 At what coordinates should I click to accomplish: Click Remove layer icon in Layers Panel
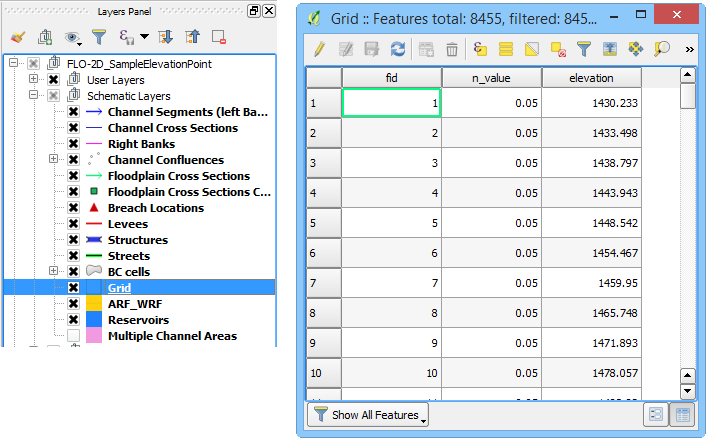218,37
